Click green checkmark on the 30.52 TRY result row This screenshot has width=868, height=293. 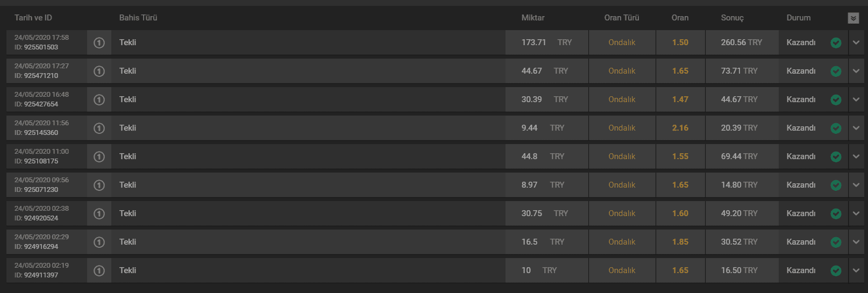836,242
